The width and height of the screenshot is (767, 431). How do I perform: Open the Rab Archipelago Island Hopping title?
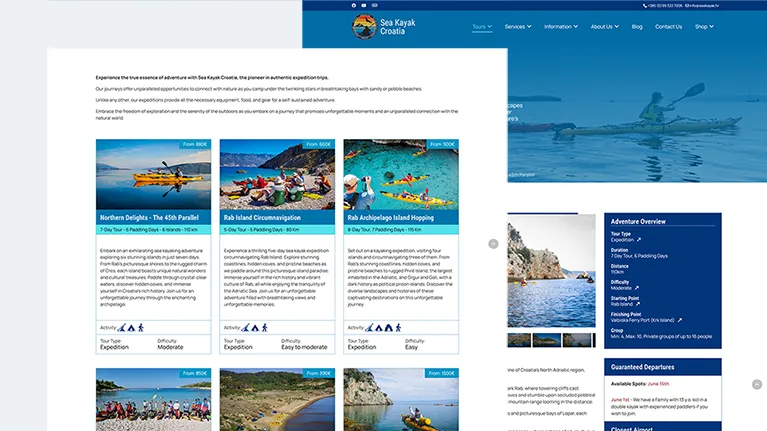390,218
